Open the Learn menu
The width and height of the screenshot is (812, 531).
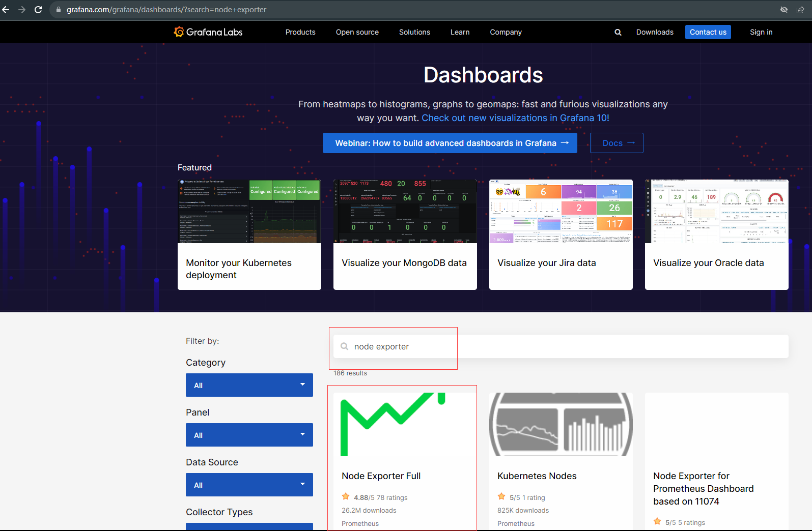click(460, 32)
